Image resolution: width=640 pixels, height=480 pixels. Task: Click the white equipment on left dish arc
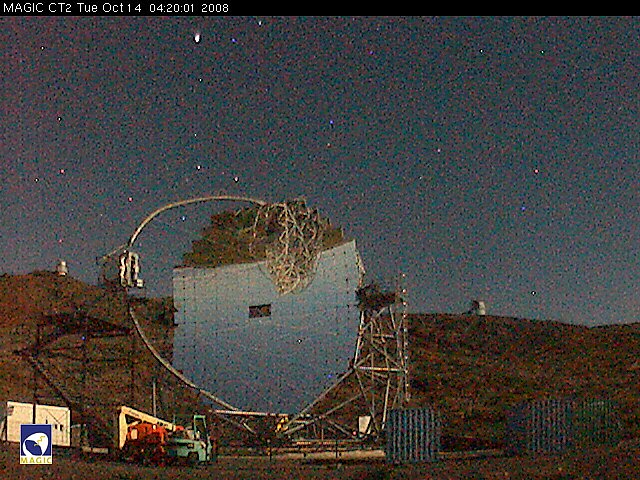click(130, 268)
